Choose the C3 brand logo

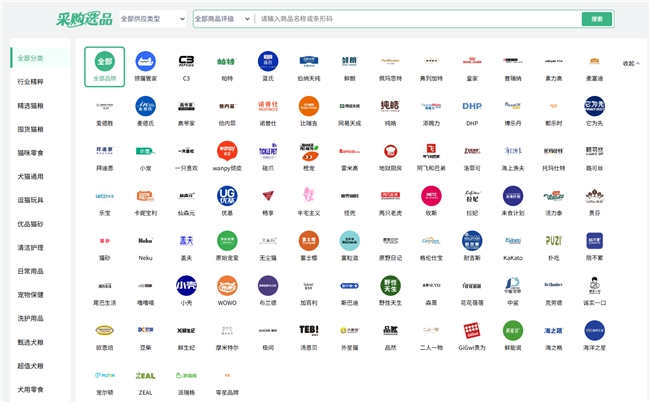click(186, 62)
